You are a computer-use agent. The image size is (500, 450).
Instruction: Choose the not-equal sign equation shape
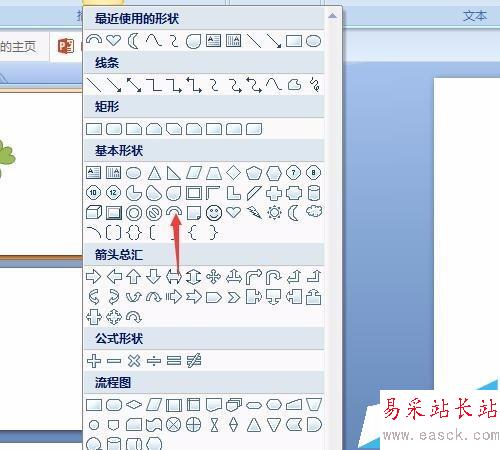click(194, 361)
